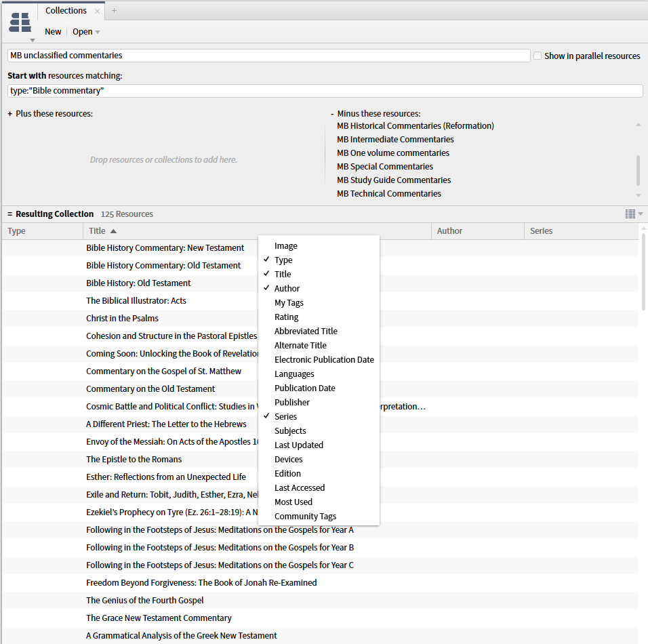Open a new tab with the plus icon
The height and width of the screenshot is (644, 648).
point(114,11)
